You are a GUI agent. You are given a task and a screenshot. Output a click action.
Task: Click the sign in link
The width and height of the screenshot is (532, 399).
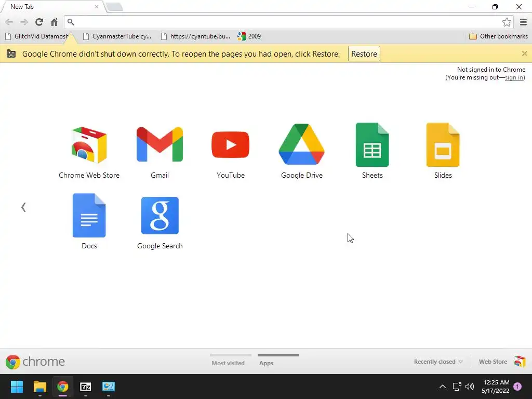[514, 77]
